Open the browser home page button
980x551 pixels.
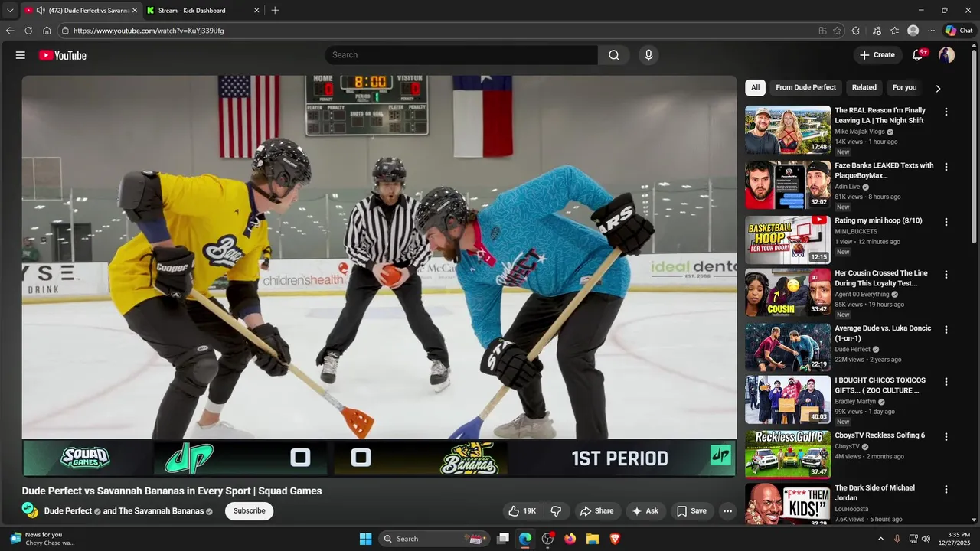pyautogui.click(x=47, y=31)
